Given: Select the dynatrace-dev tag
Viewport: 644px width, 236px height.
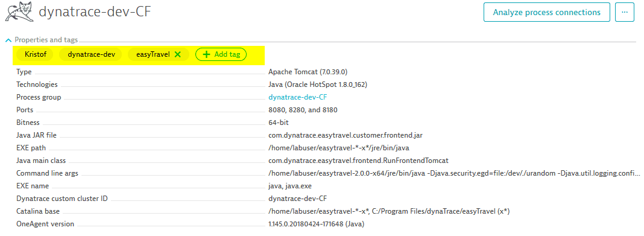Looking at the screenshot, I should point(92,54).
